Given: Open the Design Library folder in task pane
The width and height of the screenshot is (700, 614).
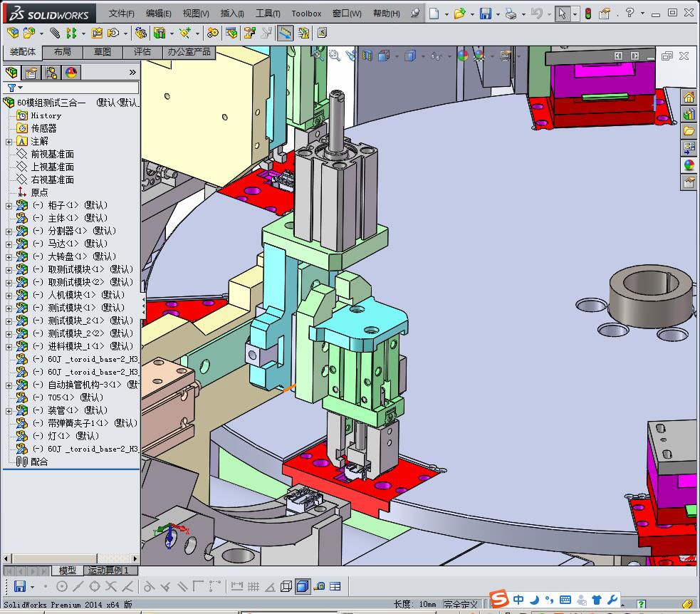Looking at the screenshot, I should point(689,115).
